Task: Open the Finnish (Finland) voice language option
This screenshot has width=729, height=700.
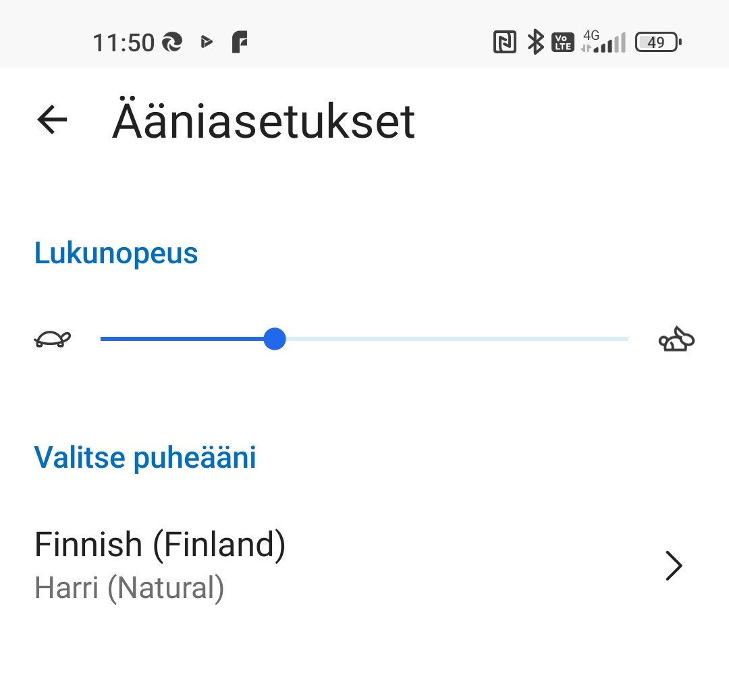Action: (x=160, y=544)
